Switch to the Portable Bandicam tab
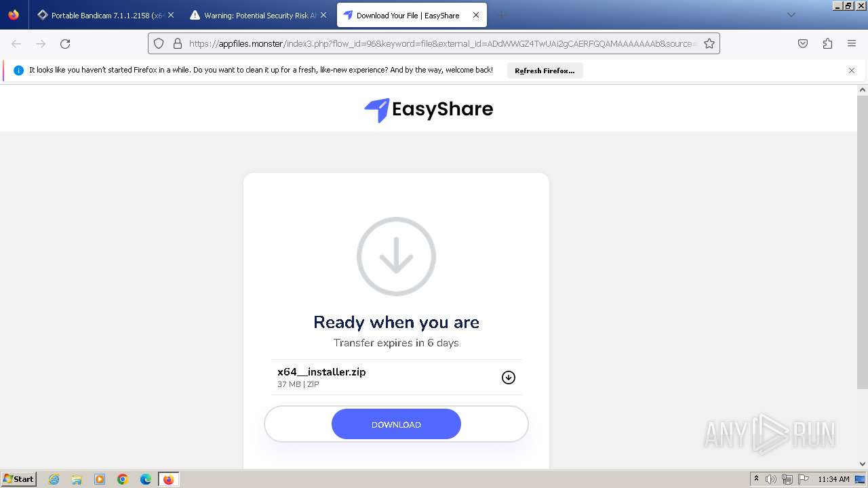This screenshot has height=488, width=868. pyautogui.click(x=105, y=15)
